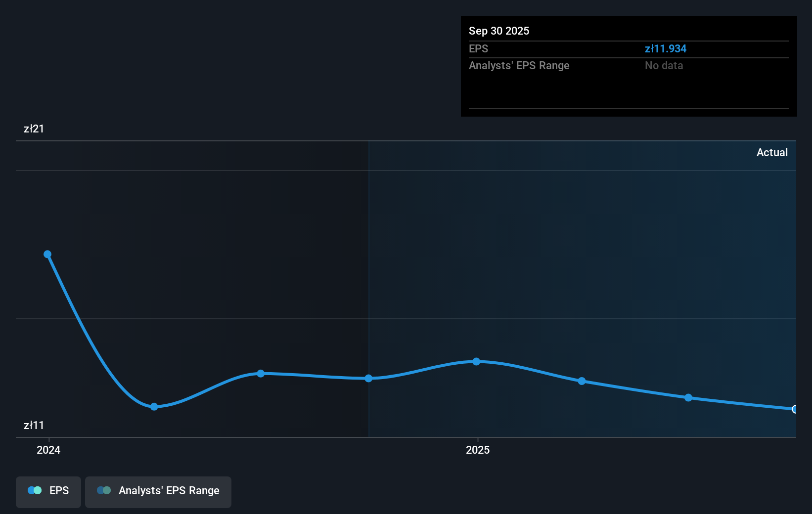The image size is (812, 514).
Task: Select the EPS data point at mid-2024 peak
Action: pyautogui.click(x=261, y=373)
